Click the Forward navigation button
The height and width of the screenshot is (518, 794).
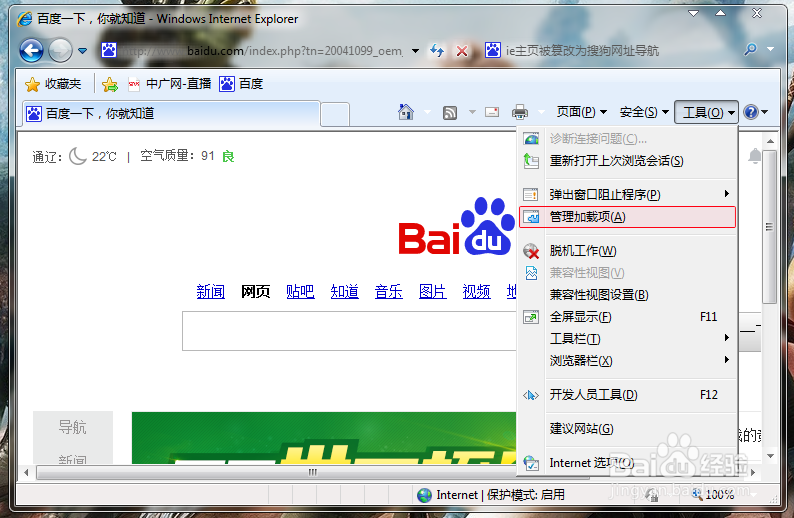[x=60, y=51]
